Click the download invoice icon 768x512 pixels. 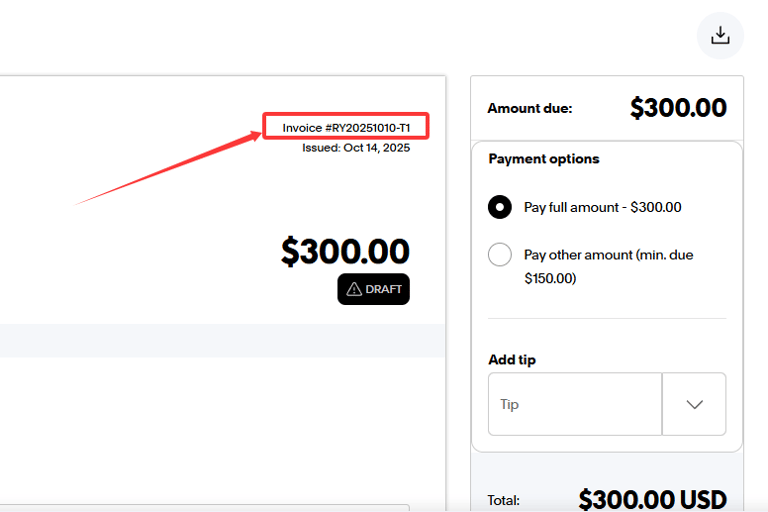[720, 36]
